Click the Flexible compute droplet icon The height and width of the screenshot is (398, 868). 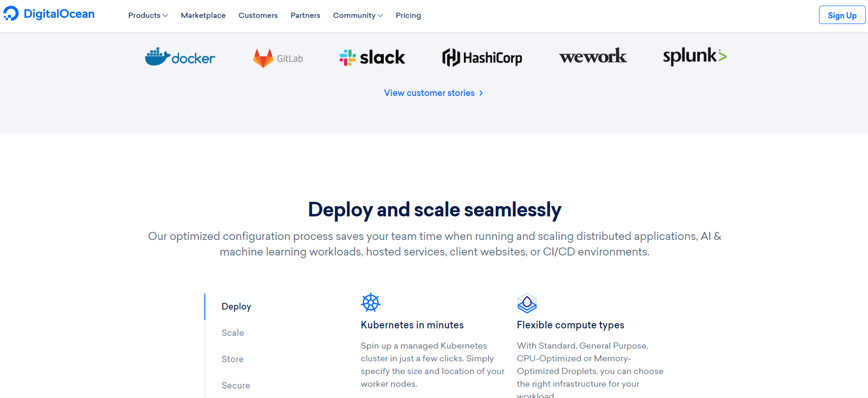[x=527, y=303]
